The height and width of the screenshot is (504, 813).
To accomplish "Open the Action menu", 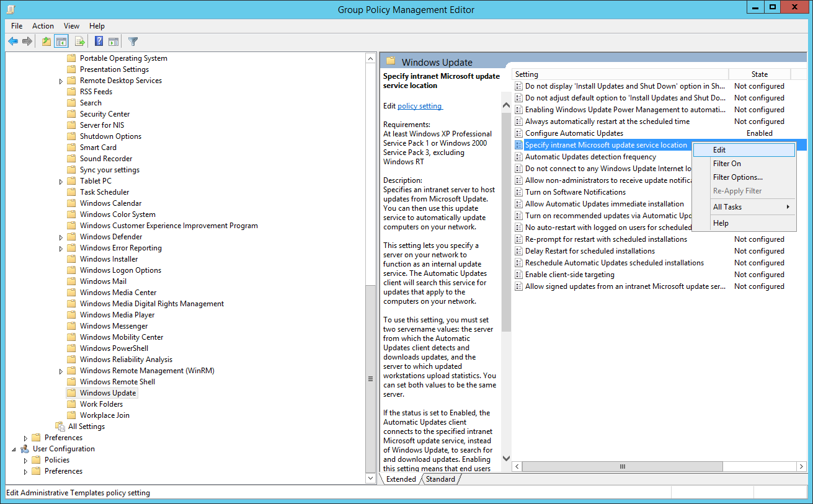I will click(43, 26).
